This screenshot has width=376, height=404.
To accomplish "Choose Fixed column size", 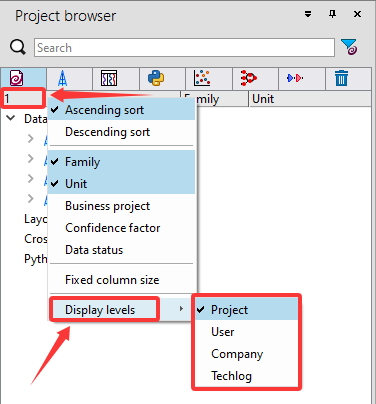I will (x=122, y=280).
